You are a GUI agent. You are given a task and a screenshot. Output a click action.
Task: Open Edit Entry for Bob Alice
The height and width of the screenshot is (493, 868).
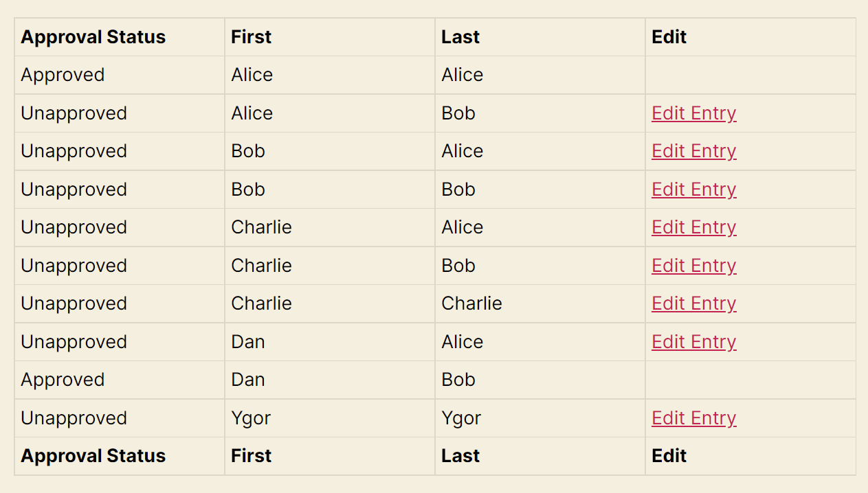pos(693,151)
